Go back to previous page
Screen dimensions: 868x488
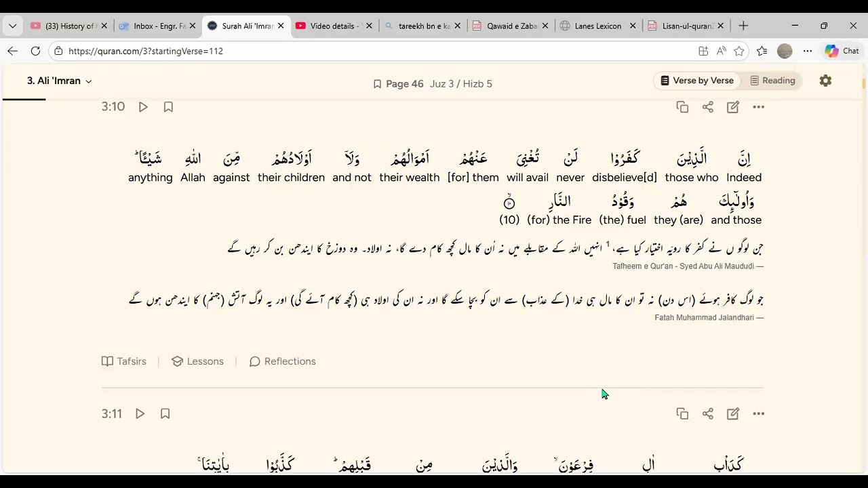[x=12, y=51]
